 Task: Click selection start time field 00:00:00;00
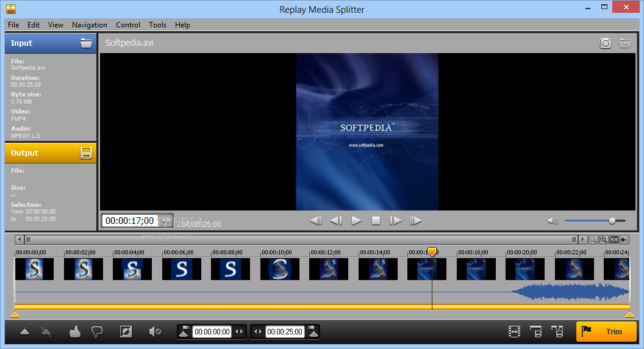(x=212, y=332)
